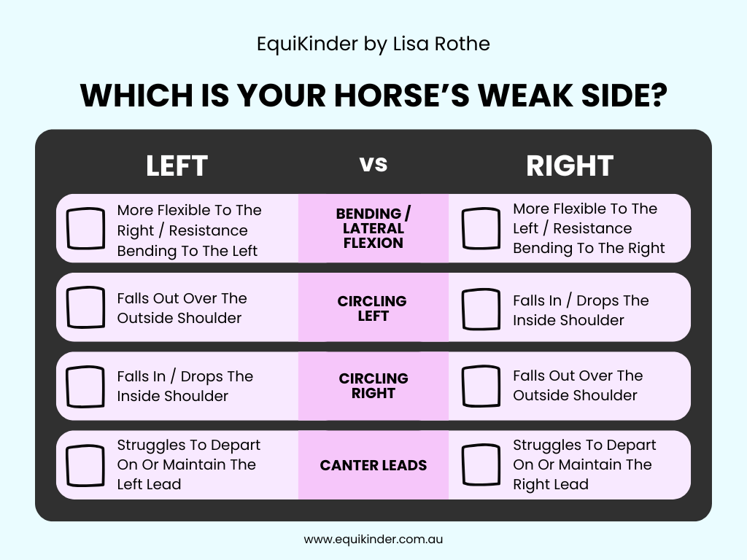Open the www.equikinder.com.au website link
This screenshot has width=747, height=560.
(x=373, y=540)
